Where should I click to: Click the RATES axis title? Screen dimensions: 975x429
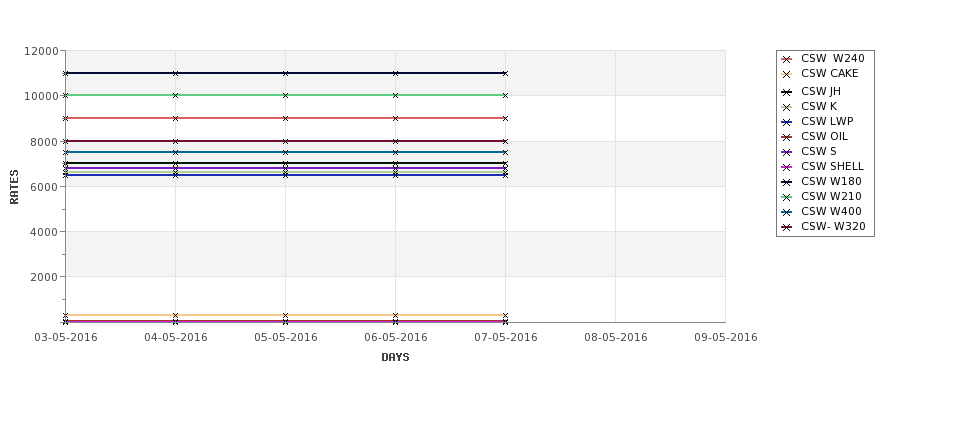(14, 187)
